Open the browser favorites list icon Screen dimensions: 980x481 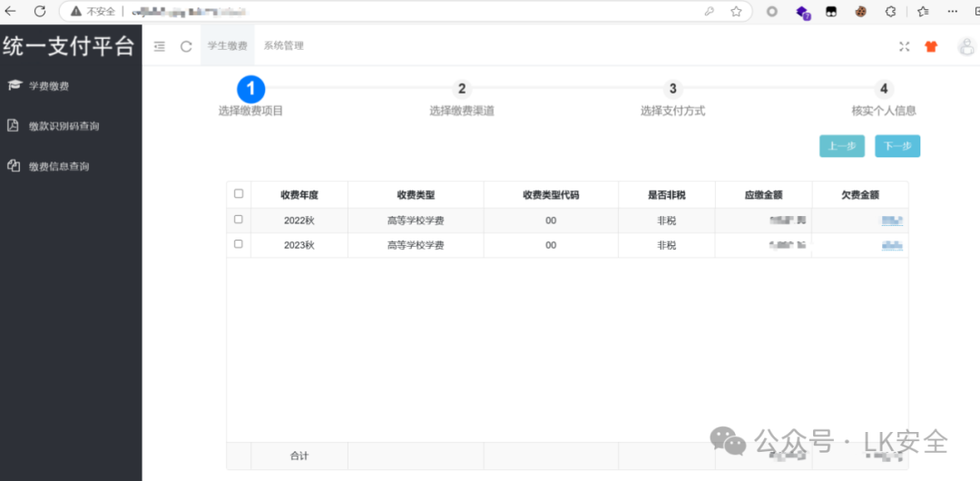(923, 11)
